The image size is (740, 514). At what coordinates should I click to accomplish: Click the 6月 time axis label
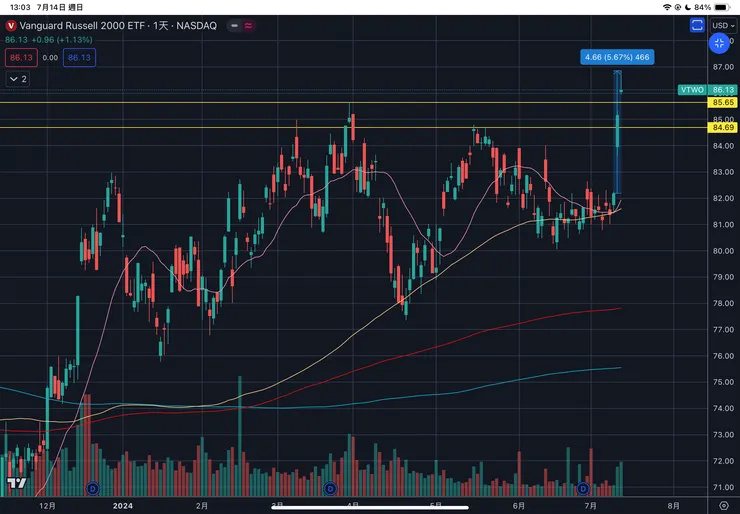[x=519, y=506]
